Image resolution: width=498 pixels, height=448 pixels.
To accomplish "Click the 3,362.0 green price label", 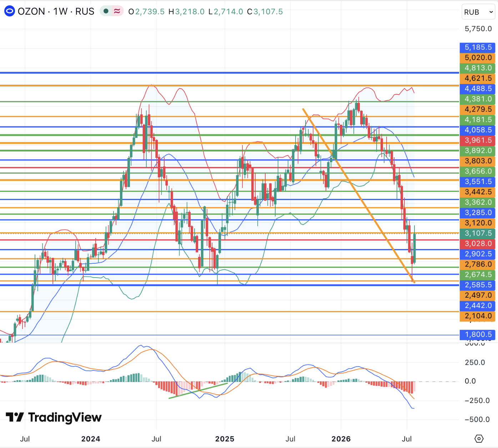I will point(478,203).
